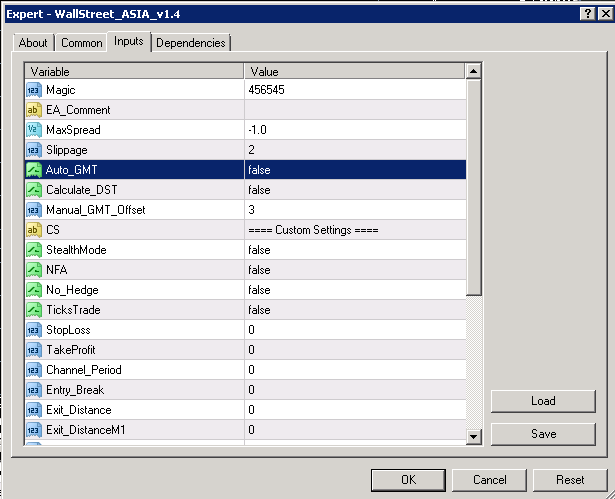The width and height of the screenshot is (615, 499).
Task: Click the Exit_Distance variable name
Action: pyautogui.click(x=79, y=410)
